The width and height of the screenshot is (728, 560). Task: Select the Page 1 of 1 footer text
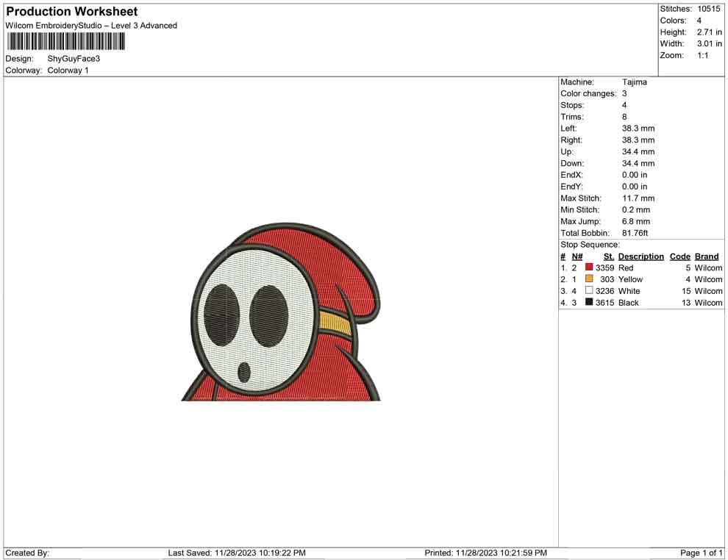pos(701,553)
